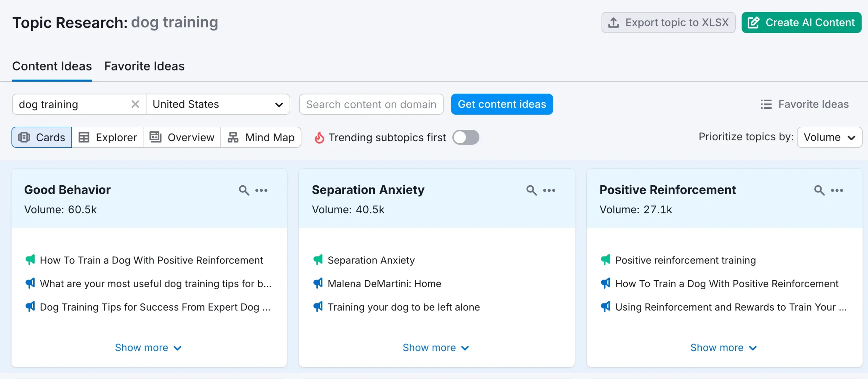Open the Prioritize topics by Volume dropdown

click(x=829, y=138)
